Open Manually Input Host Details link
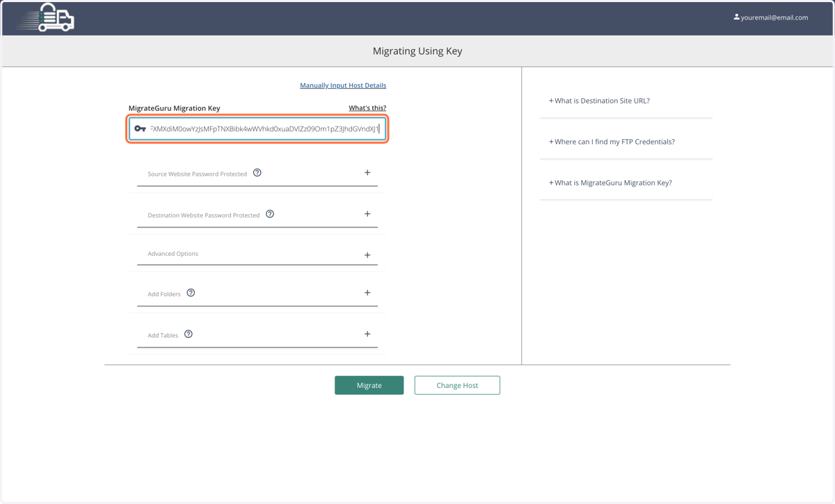The height and width of the screenshot is (504, 835). (343, 86)
